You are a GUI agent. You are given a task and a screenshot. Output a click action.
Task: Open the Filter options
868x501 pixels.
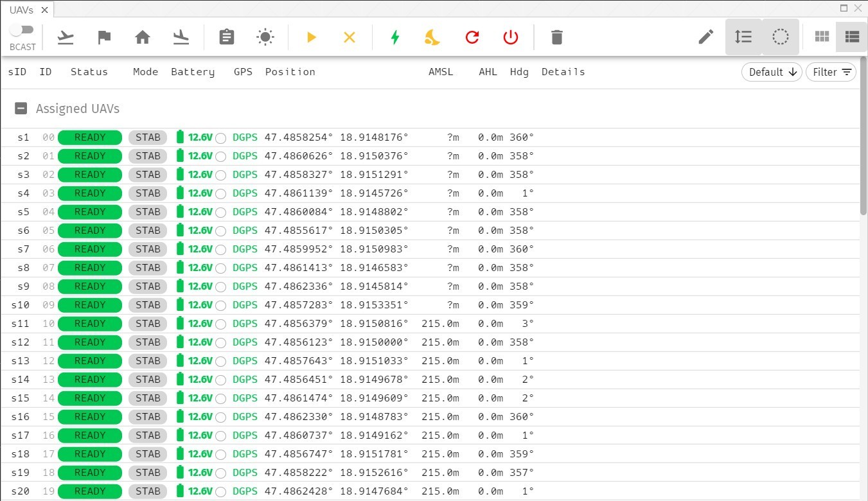[831, 72]
